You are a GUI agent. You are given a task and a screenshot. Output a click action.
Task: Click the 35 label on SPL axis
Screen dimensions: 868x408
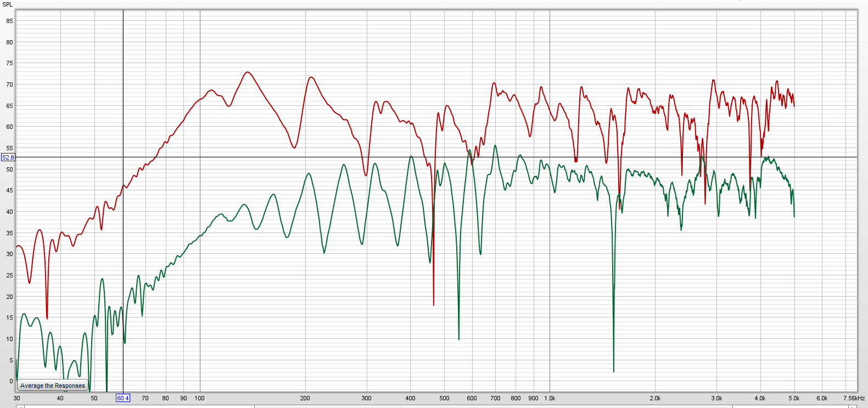click(x=9, y=233)
